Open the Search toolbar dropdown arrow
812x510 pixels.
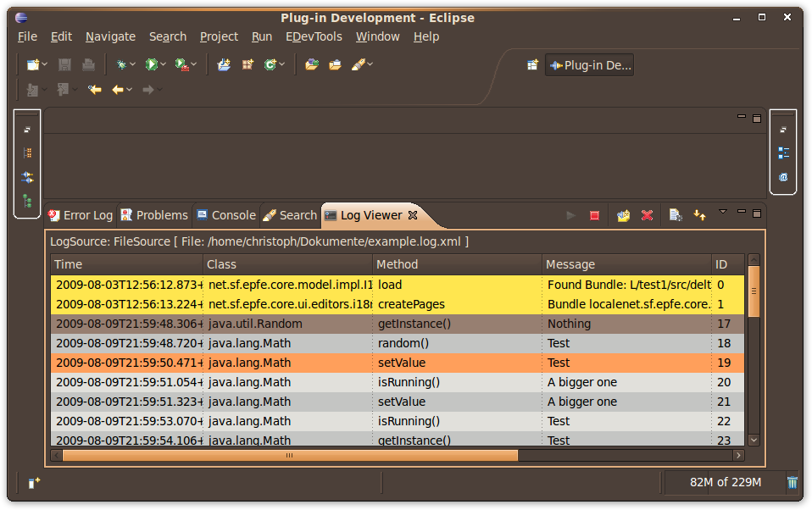coord(370,64)
